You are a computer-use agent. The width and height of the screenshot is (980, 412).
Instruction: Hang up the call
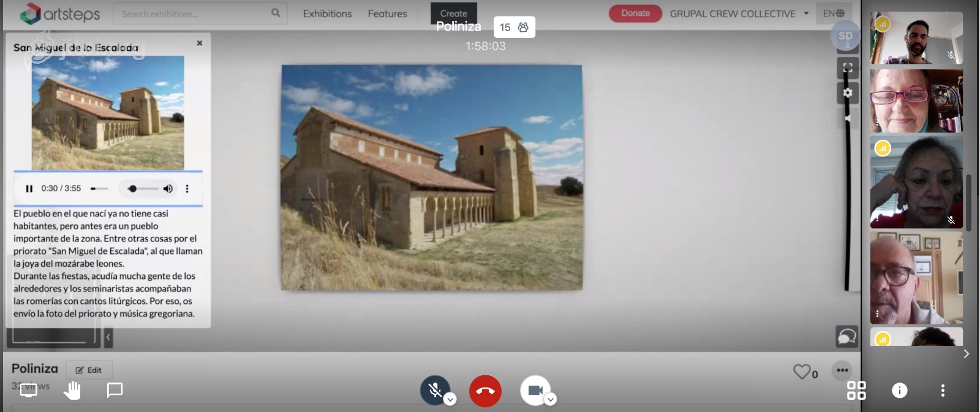click(485, 391)
